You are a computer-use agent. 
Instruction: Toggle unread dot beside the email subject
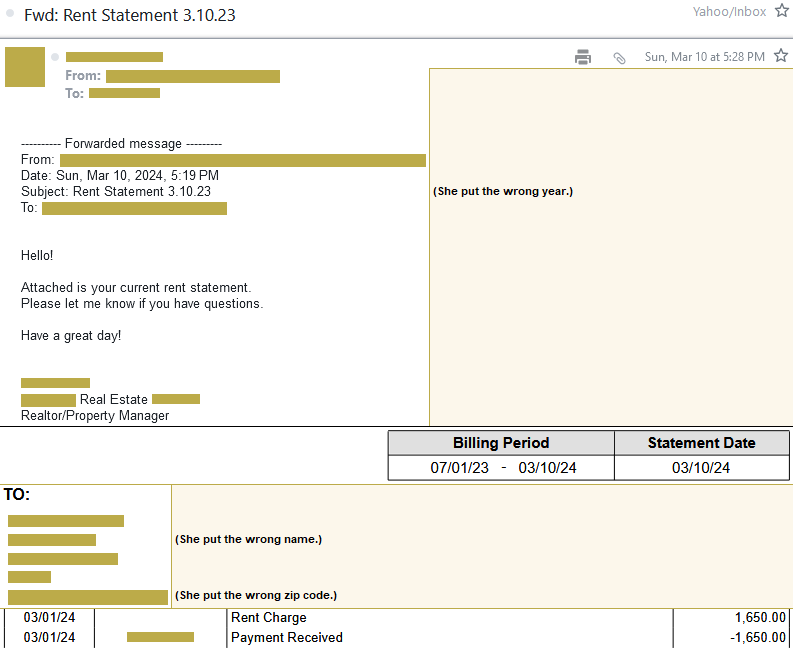pos(10,15)
